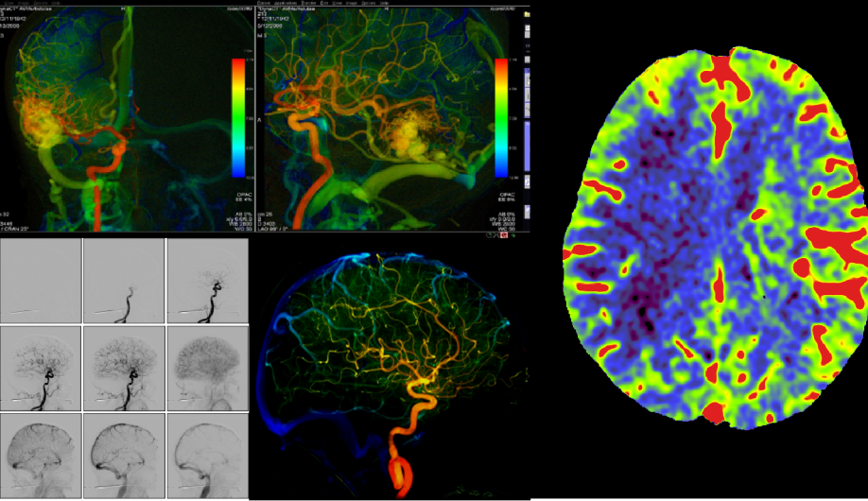
Task: Select the top-row frame with first arterial branches
Action: pos(207,280)
